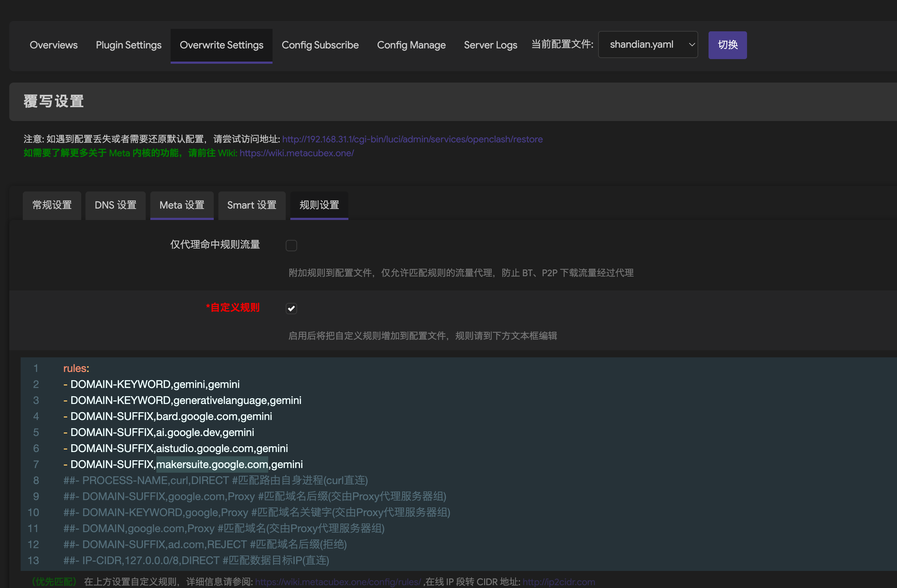Open the openclash restore link
Image resolution: width=897 pixels, height=588 pixels.
click(412, 139)
